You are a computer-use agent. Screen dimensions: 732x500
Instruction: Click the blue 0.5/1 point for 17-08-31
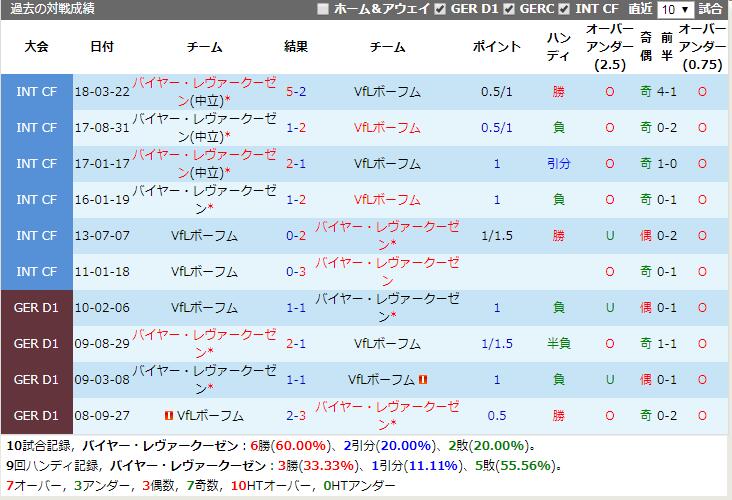pyautogui.click(x=497, y=127)
